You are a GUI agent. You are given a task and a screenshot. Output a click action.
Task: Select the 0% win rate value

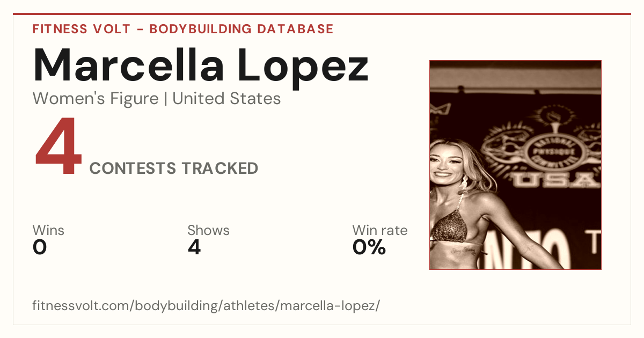(x=369, y=247)
